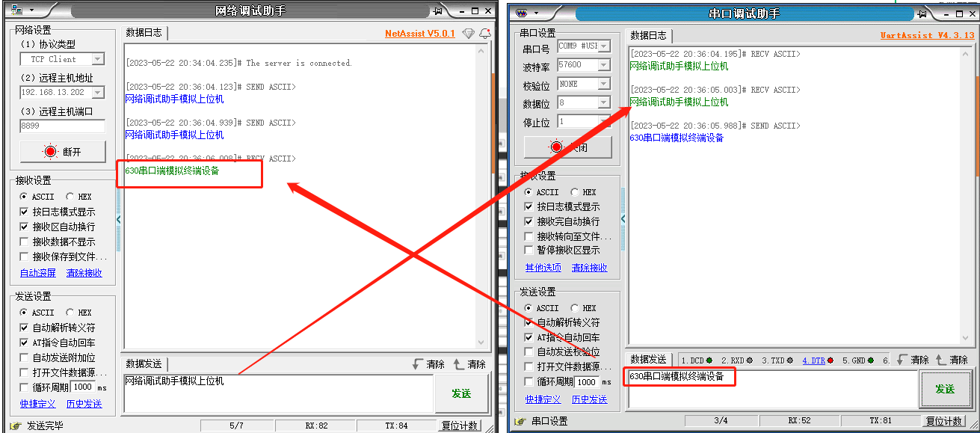The height and width of the screenshot is (433, 980).
Task: Enable 暂停接收区显示 in serial assistant
Action: click(x=529, y=250)
